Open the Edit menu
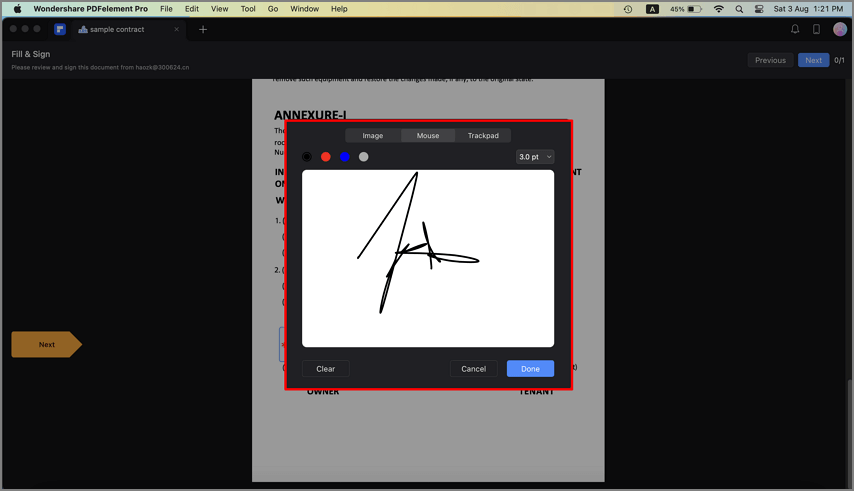The height and width of the screenshot is (491, 854). pyautogui.click(x=192, y=9)
